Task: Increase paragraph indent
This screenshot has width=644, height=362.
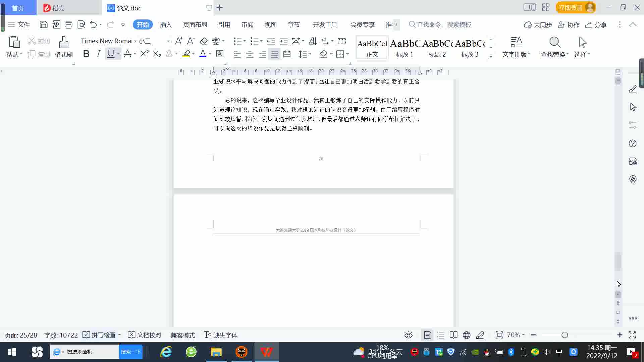Action: pyautogui.click(x=283, y=41)
